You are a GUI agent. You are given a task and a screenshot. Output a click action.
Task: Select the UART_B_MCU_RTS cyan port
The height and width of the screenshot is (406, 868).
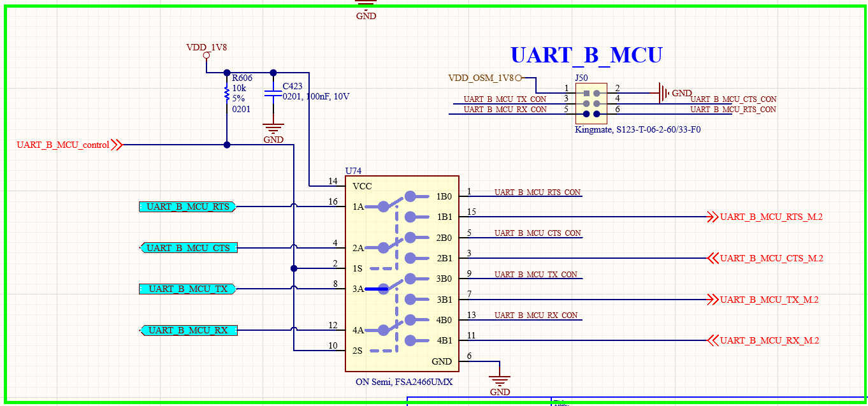[x=188, y=207]
